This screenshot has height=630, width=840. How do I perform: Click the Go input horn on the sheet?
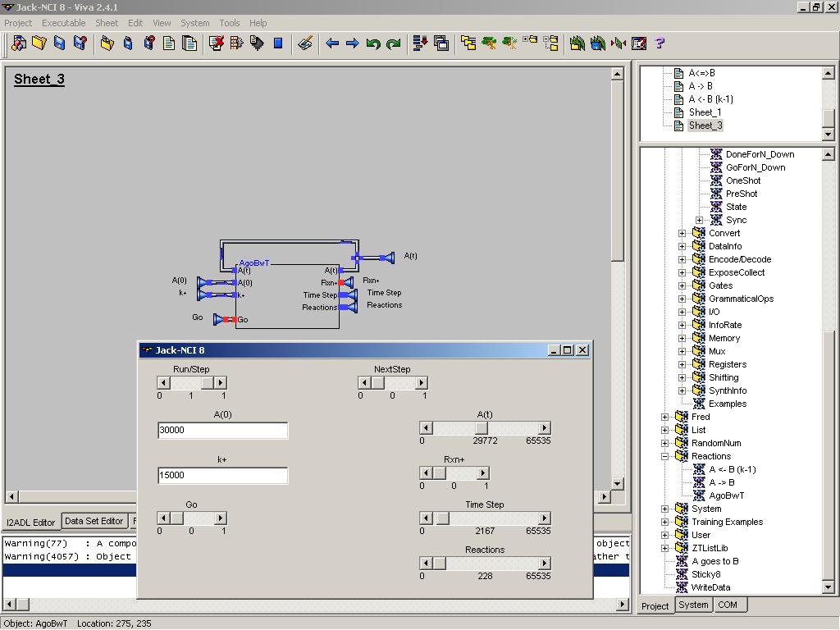point(219,320)
